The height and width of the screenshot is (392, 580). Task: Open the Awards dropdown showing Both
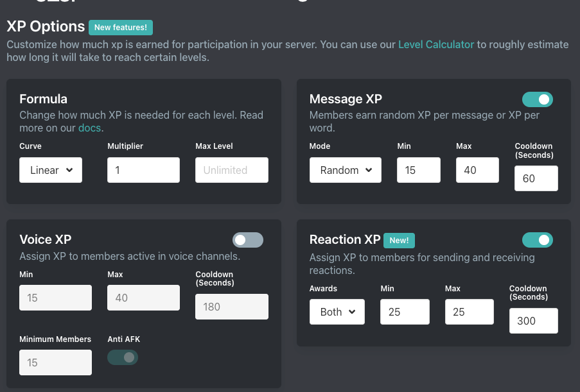pyautogui.click(x=337, y=312)
